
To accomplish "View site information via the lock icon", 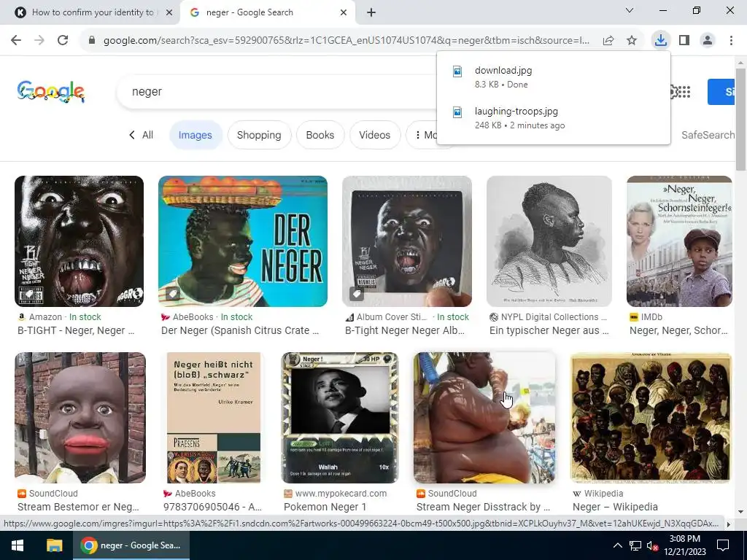I will (92, 41).
